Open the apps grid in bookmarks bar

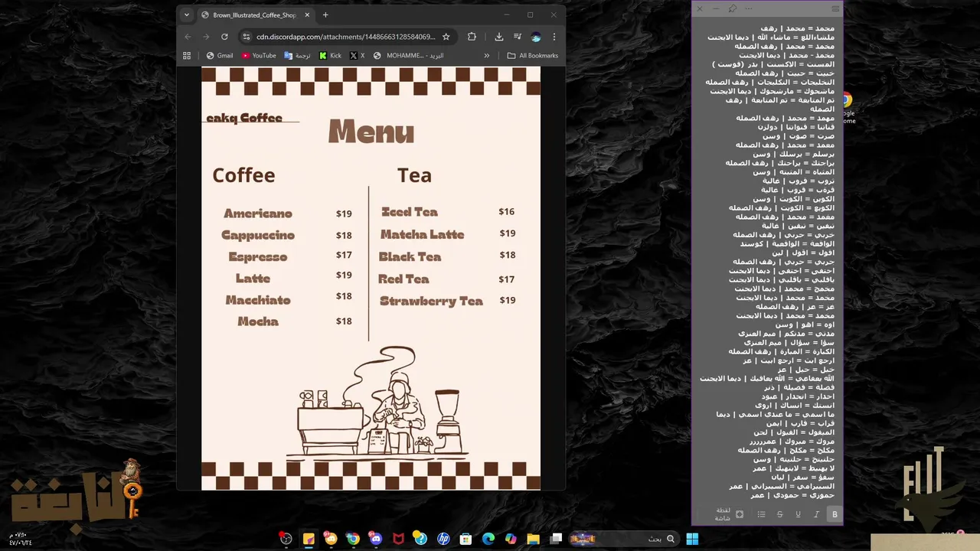point(187,56)
